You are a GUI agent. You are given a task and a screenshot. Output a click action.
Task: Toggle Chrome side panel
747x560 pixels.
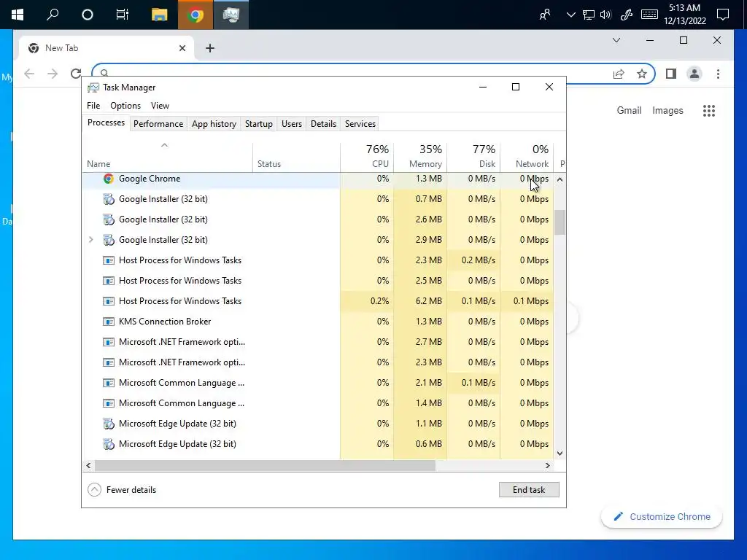click(x=671, y=74)
